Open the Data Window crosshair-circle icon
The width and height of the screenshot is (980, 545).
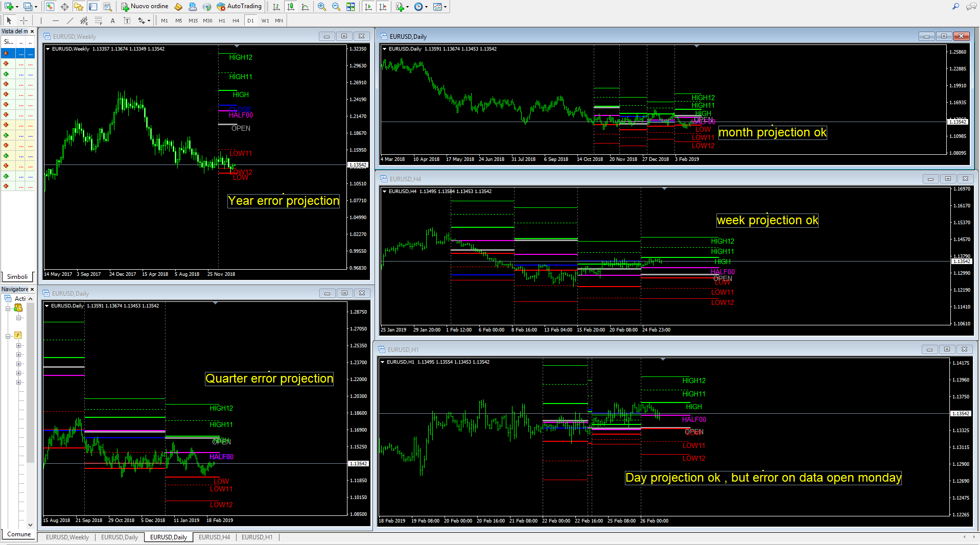pyautogui.click(x=64, y=7)
